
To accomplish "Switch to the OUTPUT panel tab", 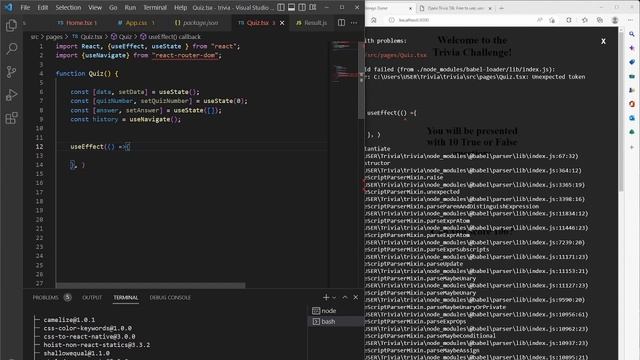I will coord(92,298).
